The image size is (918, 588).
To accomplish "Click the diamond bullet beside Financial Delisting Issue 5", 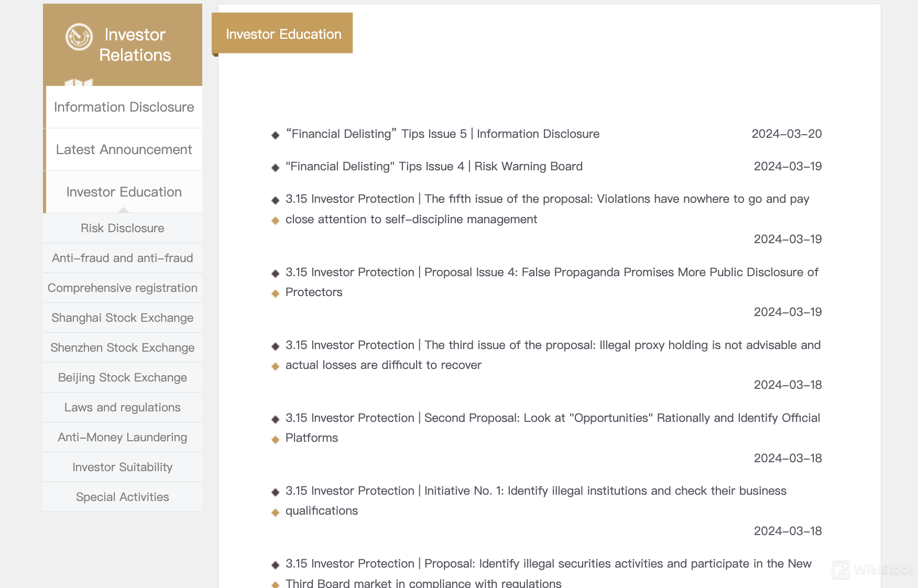I will [x=275, y=135].
